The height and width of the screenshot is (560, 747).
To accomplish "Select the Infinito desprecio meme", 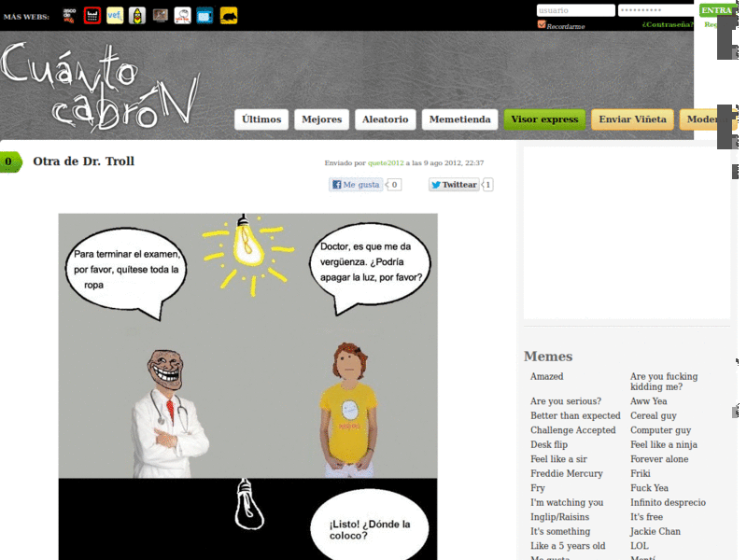I will pos(668,502).
